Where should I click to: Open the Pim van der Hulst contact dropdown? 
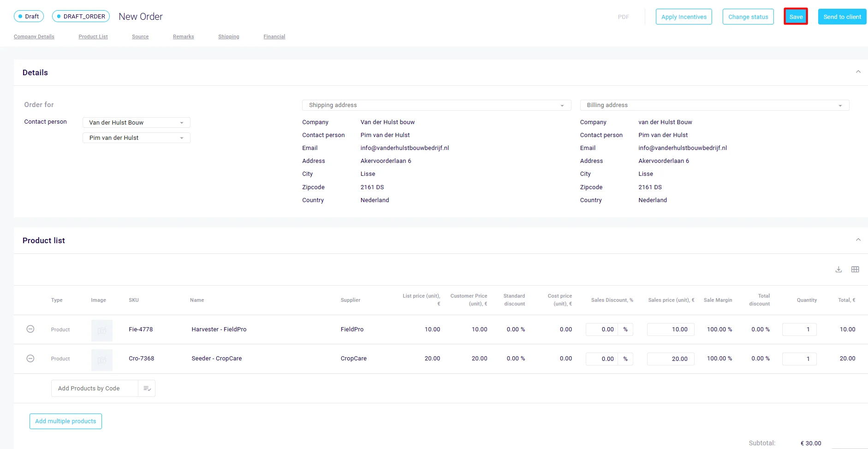[x=137, y=138]
